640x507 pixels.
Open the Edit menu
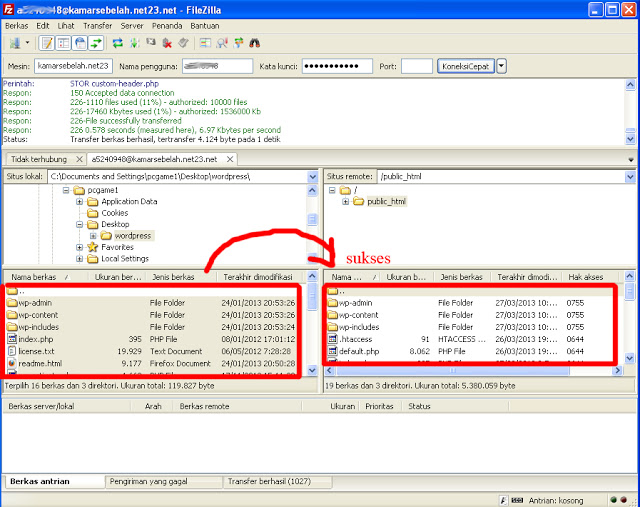click(42, 26)
